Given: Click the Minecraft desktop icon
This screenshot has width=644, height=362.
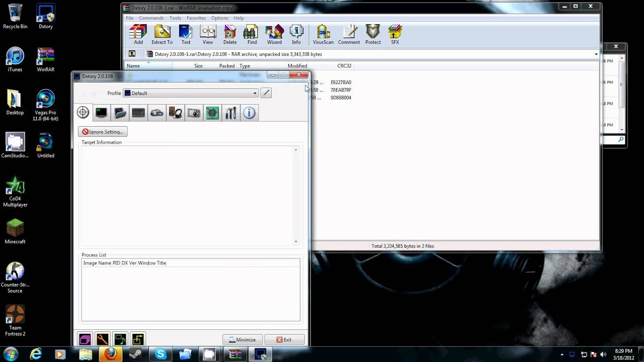Looking at the screenshot, I should point(15,231).
